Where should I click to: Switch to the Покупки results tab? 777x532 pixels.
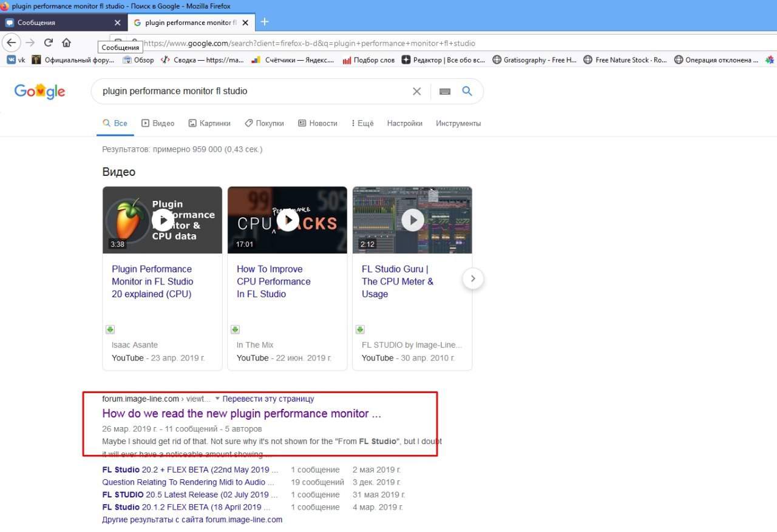(264, 123)
